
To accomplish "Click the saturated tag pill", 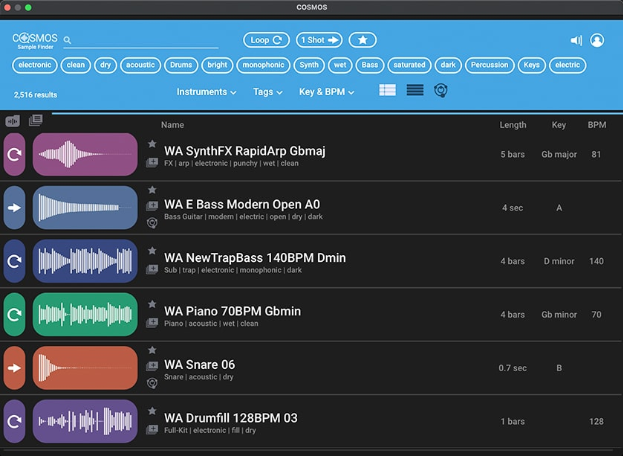I will pos(409,65).
